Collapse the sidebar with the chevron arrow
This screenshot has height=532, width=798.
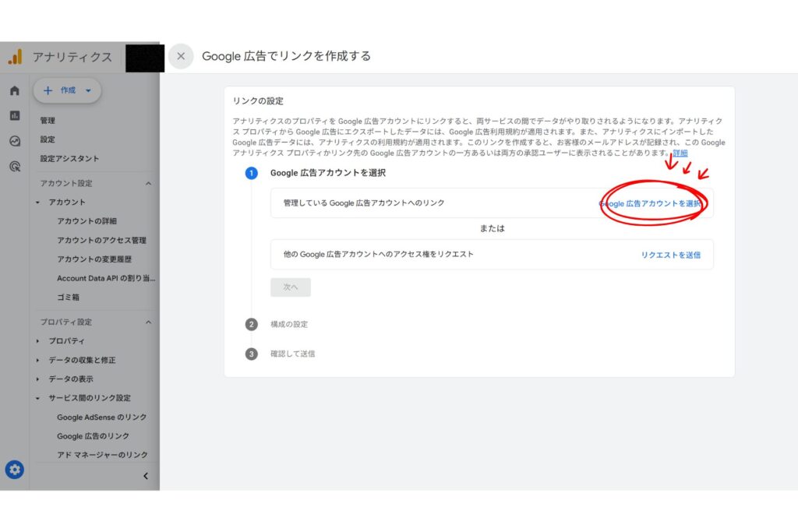(x=146, y=476)
